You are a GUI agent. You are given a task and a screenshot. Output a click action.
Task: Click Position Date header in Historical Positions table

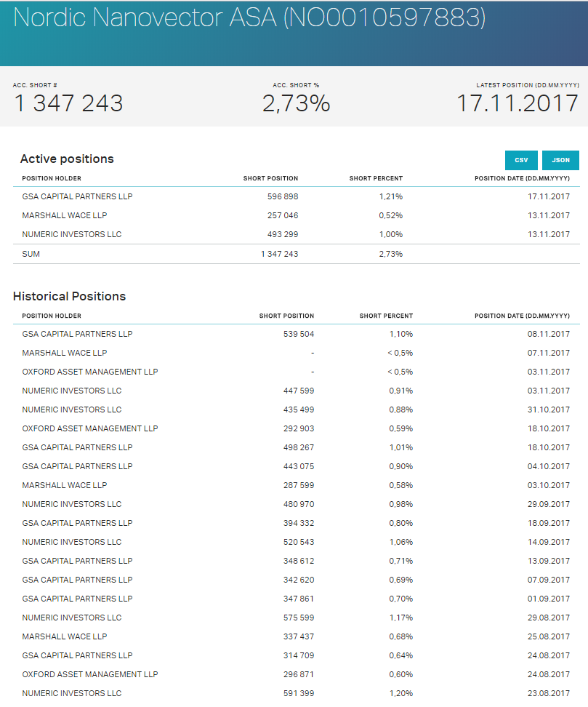coord(522,316)
